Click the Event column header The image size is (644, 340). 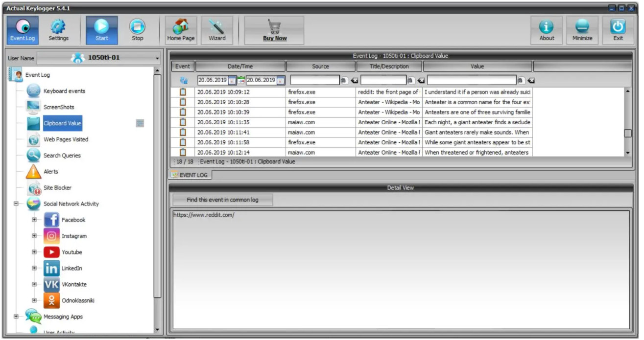point(183,67)
